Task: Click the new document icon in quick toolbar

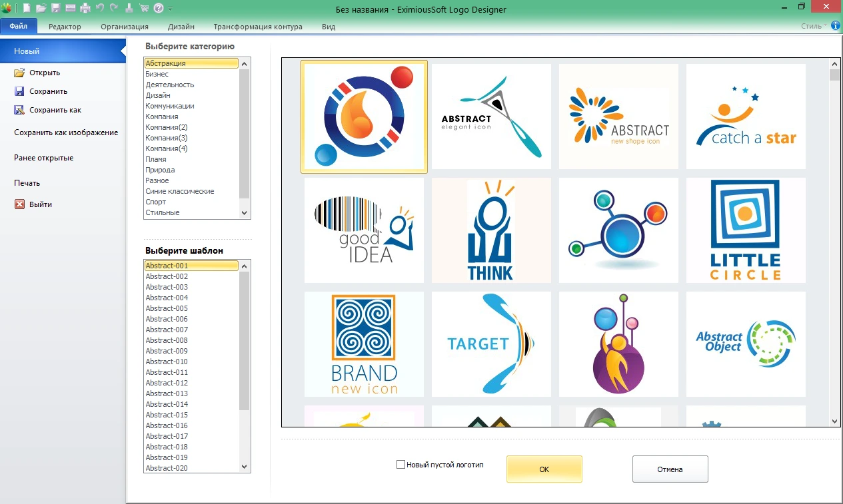Action: click(27, 8)
